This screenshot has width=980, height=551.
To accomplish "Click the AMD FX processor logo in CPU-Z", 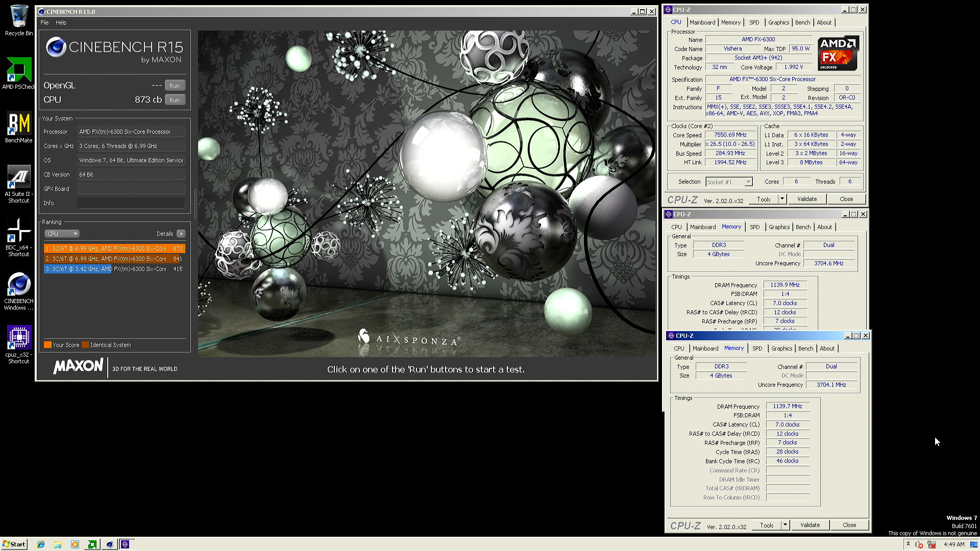I will pyautogui.click(x=838, y=53).
